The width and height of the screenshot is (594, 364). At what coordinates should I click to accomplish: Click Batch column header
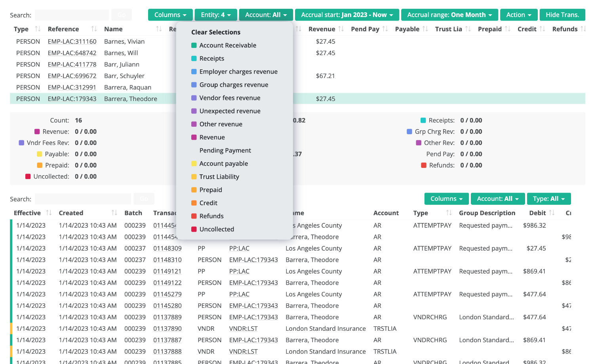[133, 213]
